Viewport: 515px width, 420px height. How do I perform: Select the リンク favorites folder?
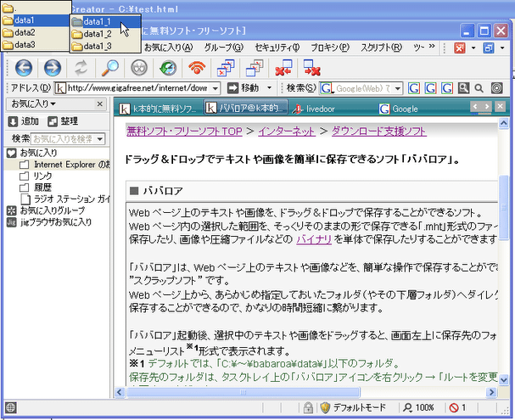[x=36, y=176]
